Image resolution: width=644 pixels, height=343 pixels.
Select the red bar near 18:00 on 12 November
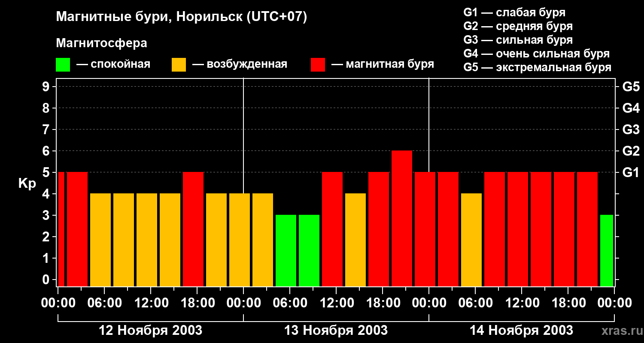(193, 229)
